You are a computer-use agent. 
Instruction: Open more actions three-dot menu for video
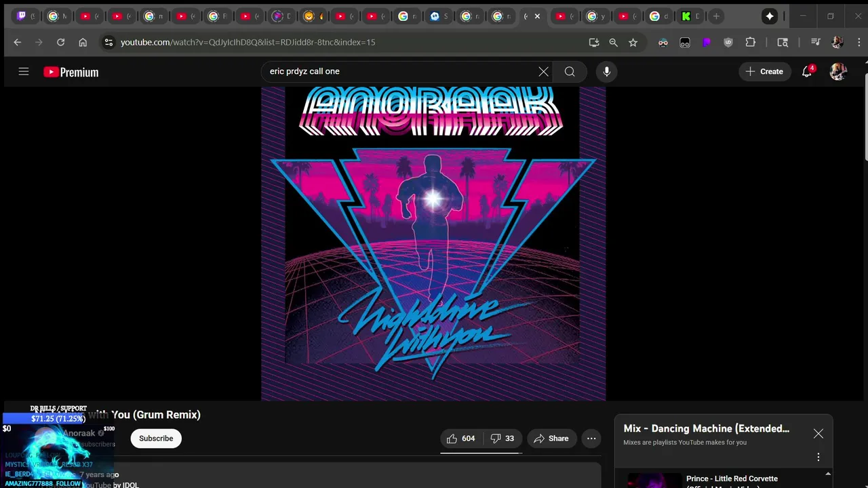coord(591,439)
